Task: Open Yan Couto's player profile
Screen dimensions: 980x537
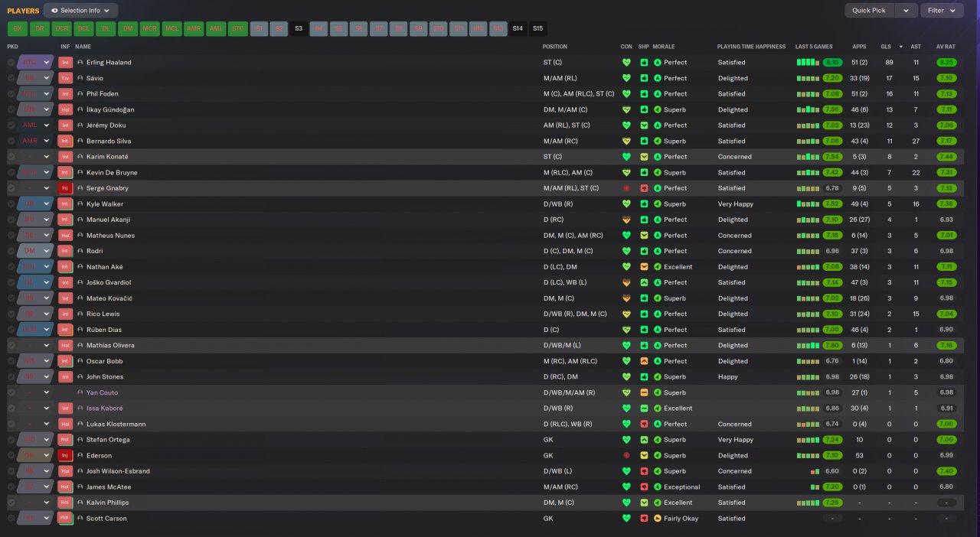Action: click(x=102, y=392)
